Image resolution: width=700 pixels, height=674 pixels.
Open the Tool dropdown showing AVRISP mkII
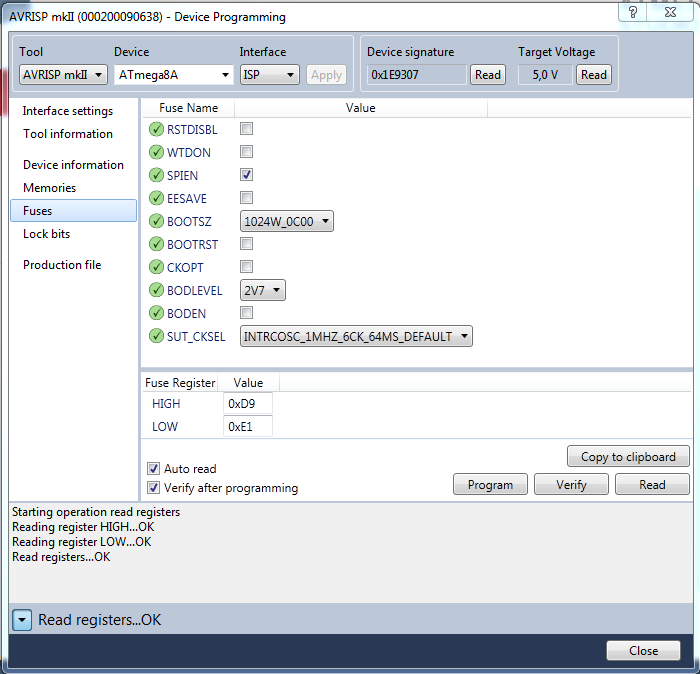[63, 75]
